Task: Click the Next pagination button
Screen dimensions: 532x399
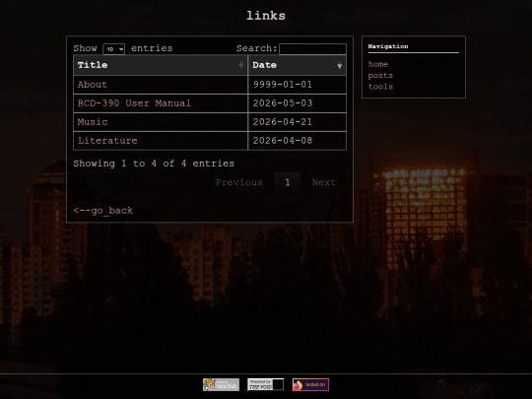Action: 324,182
